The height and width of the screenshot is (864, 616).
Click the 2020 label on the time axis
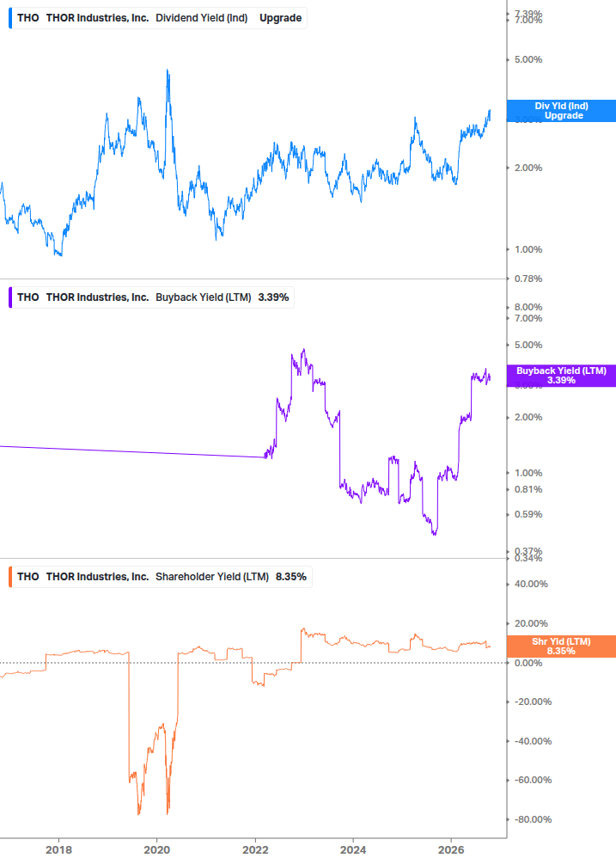point(157,849)
